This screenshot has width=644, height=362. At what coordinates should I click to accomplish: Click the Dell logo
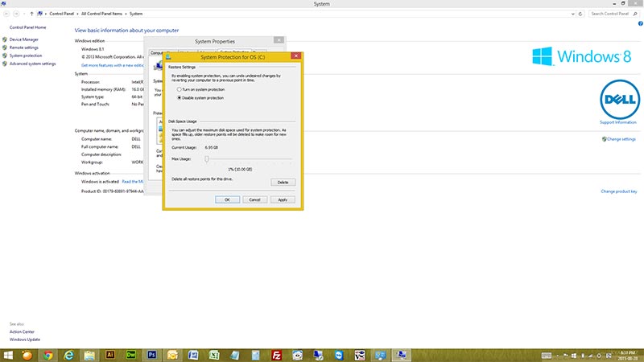(x=619, y=99)
